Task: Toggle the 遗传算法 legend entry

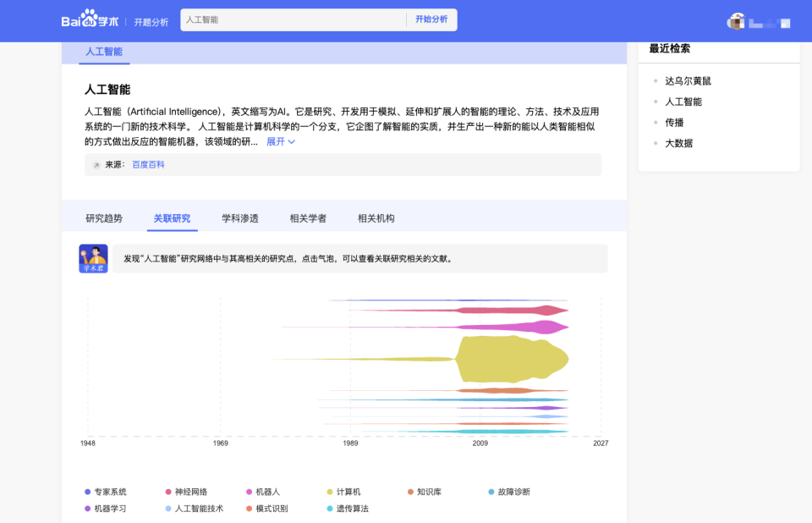Action: [x=348, y=509]
